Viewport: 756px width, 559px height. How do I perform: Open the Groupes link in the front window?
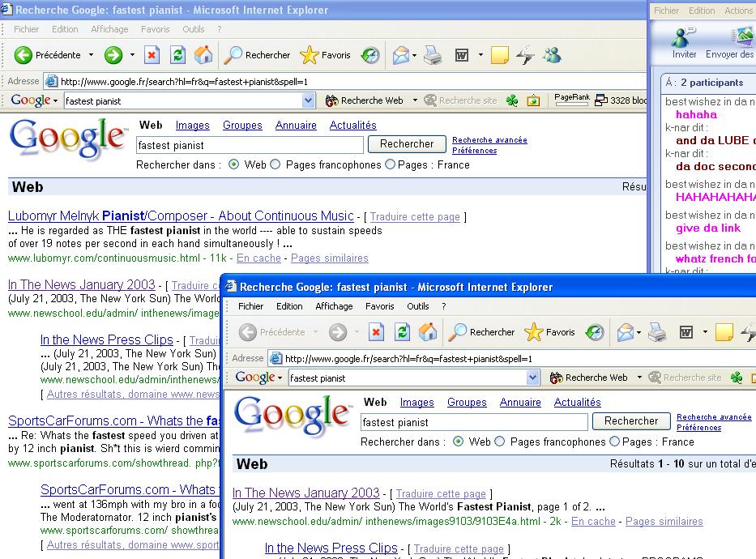pyautogui.click(x=467, y=403)
